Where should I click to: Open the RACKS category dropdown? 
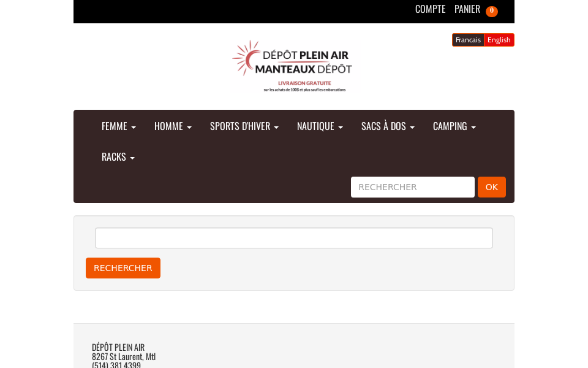point(118,156)
